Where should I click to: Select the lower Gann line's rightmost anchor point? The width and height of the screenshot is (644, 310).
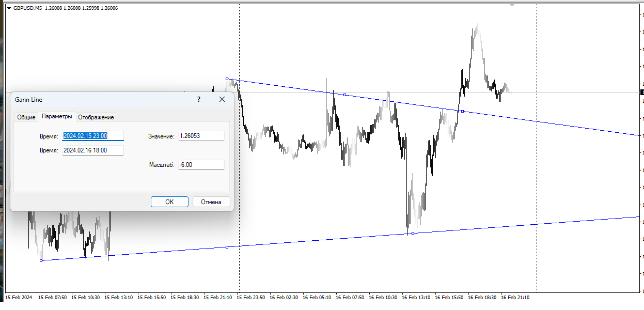coord(413,233)
